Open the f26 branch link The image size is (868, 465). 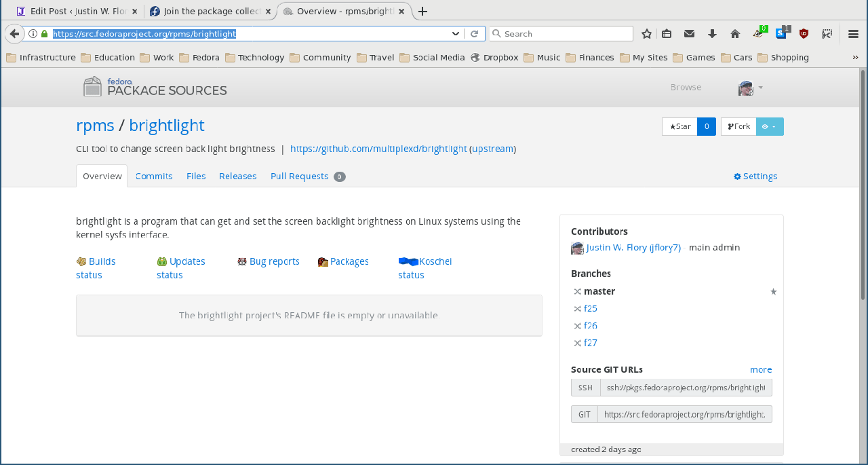coord(591,326)
